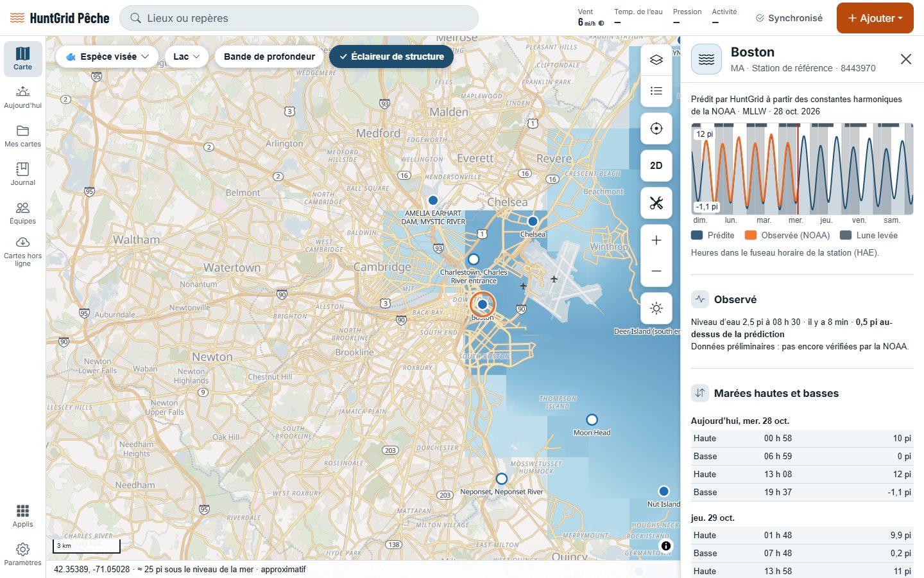924x578 pixels.
Task: Select the Chelsea tide station marker
Action: coord(533,222)
